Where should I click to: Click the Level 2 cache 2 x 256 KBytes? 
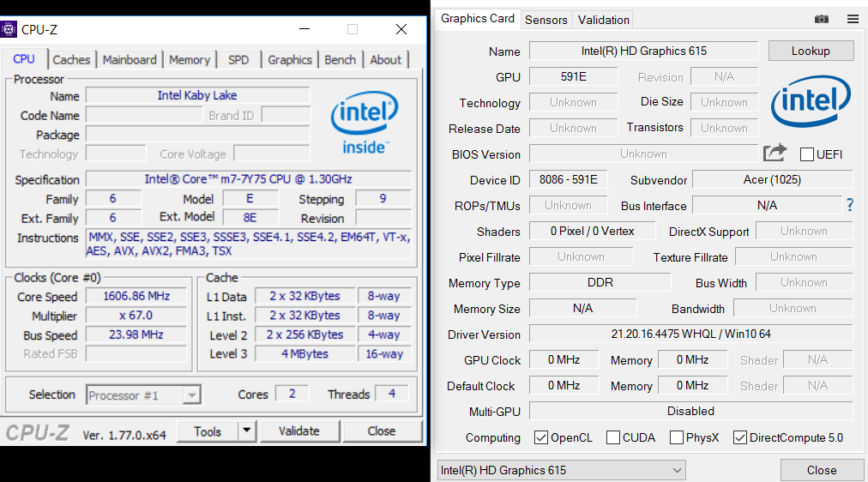coord(305,334)
